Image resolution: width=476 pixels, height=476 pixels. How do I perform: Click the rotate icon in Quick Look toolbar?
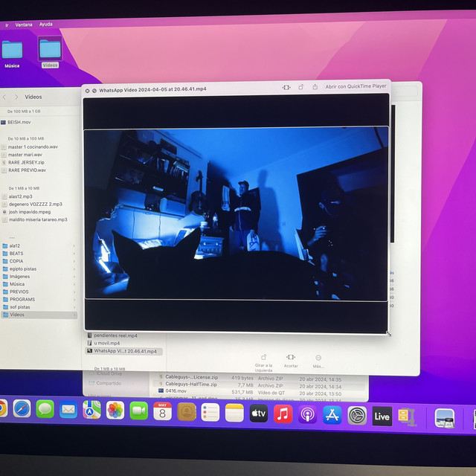coord(301,87)
